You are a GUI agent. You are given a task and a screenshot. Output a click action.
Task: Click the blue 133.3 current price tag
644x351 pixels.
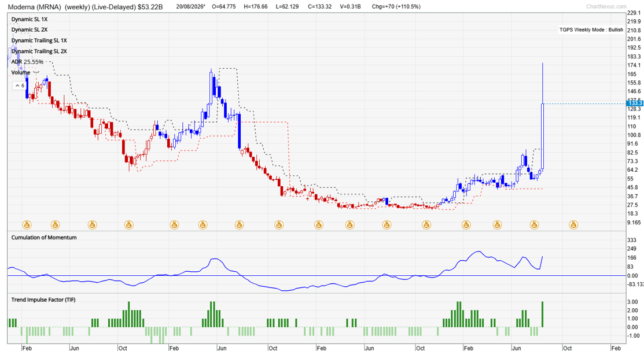pos(634,103)
